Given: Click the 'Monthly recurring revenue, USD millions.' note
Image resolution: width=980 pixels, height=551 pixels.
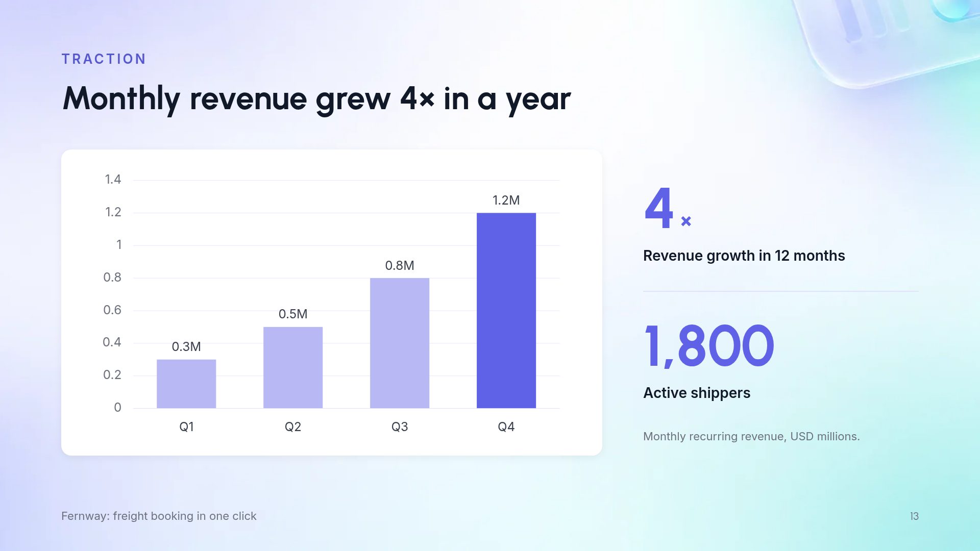Looking at the screenshot, I should coord(751,437).
